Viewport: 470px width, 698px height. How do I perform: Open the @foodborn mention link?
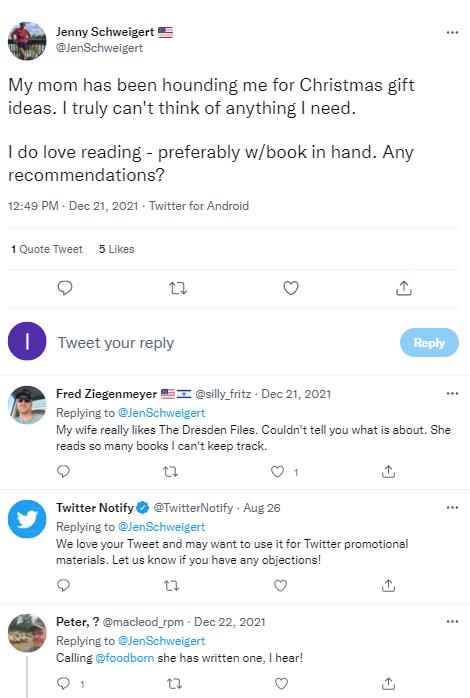click(x=125, y=658)
